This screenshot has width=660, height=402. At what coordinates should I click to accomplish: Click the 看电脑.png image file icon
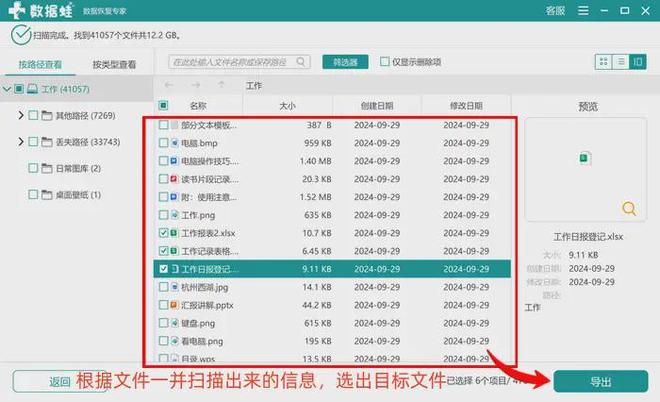tap(174, 341)
